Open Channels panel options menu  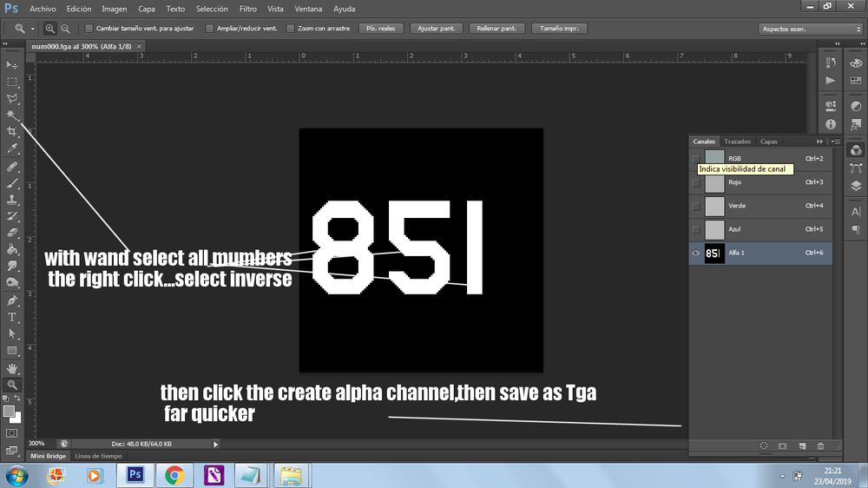coord(835,142)
